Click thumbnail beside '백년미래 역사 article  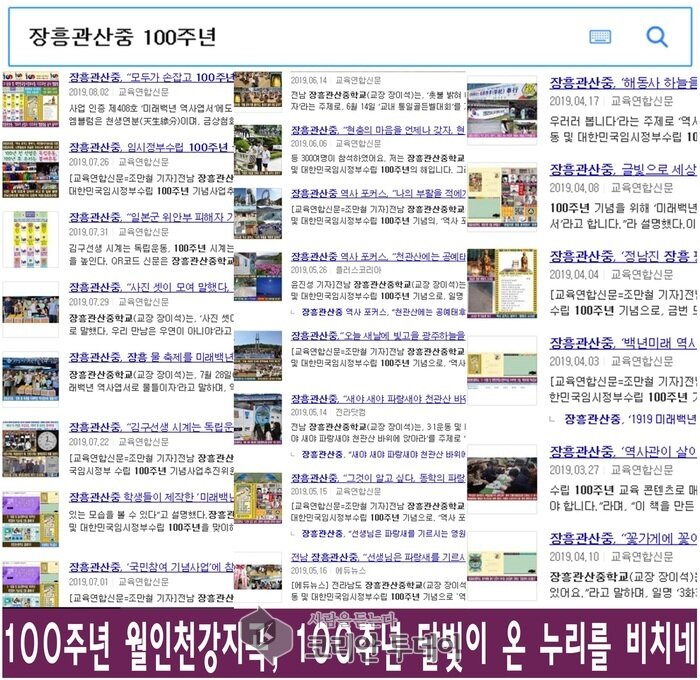[502, 369]
